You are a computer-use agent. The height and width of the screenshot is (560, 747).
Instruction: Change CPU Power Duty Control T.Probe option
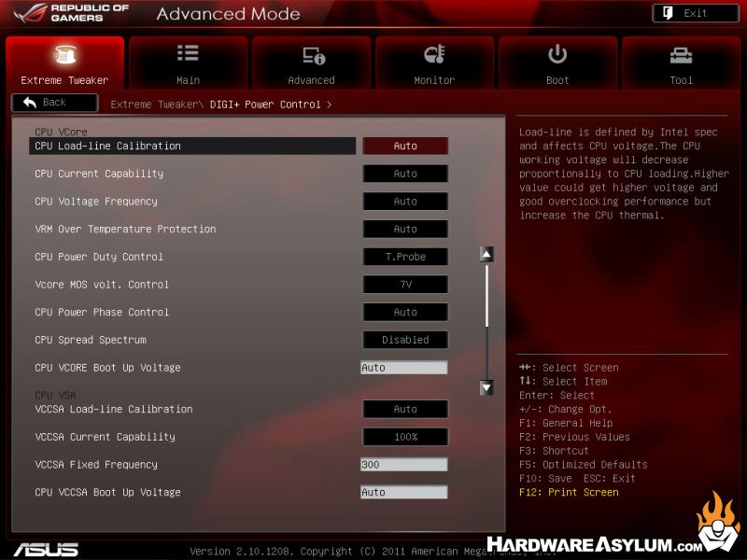click(x=405, y=257)
